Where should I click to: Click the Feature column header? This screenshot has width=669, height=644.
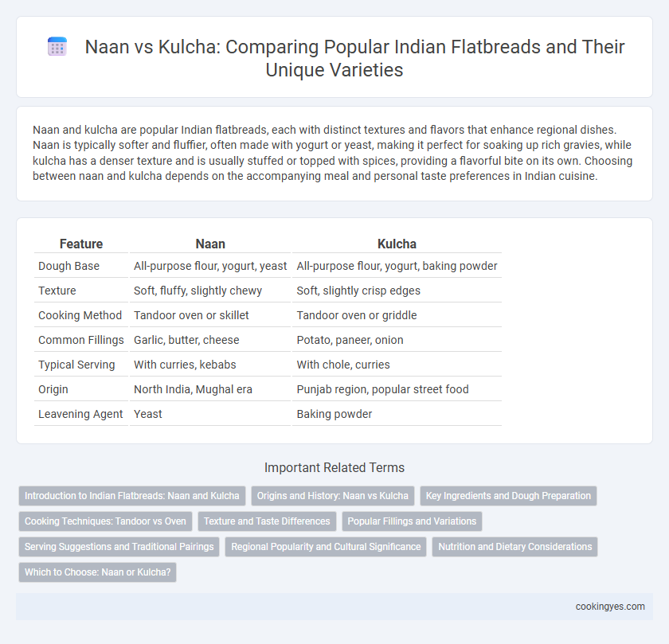(x=81, y=244)
